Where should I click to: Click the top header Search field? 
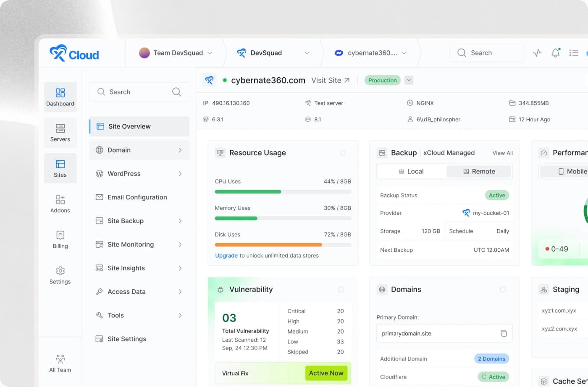[x=487, y=53]
